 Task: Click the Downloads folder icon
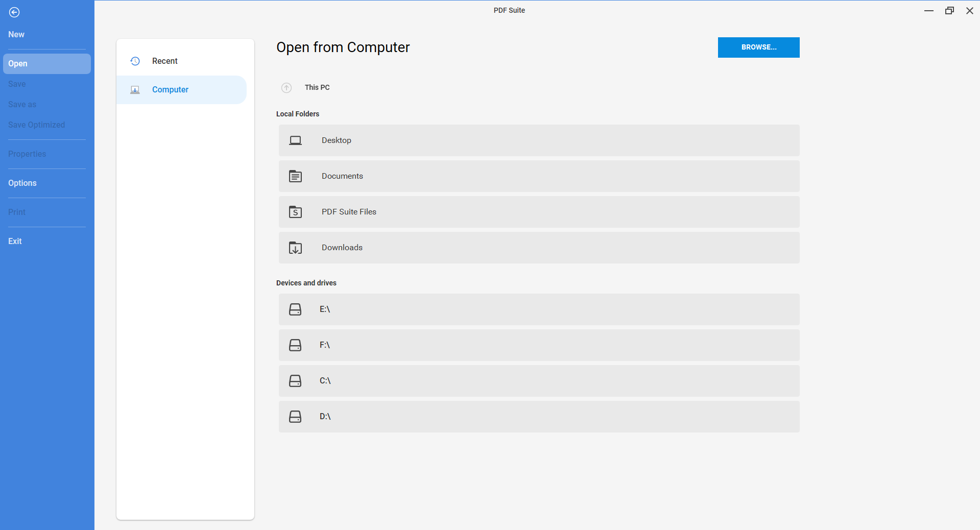click(x=295, y=248)
